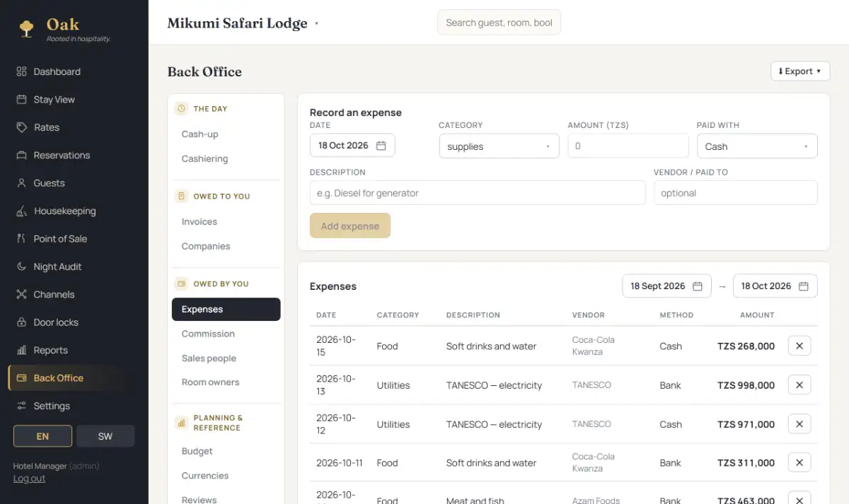Click the Vendor / Paid To field

point(736,193)
